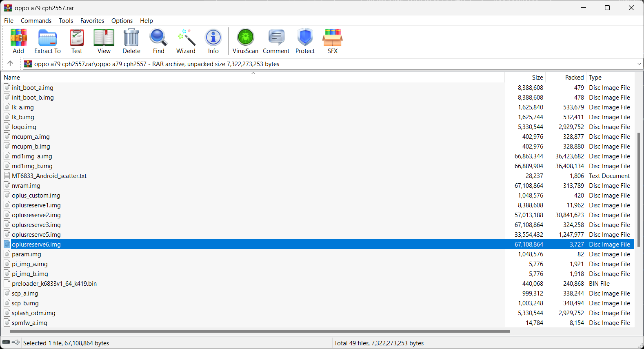Select spmfw_a.img file

[29, 322]
